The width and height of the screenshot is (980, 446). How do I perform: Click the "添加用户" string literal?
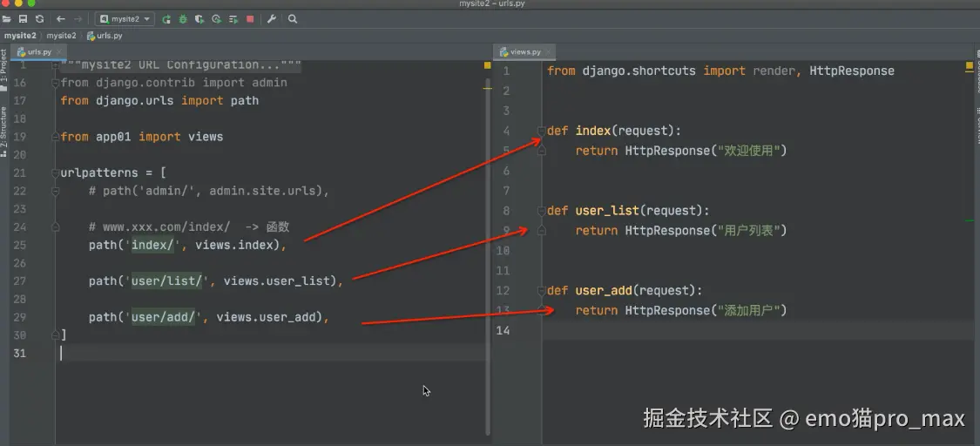coord(749,310)
